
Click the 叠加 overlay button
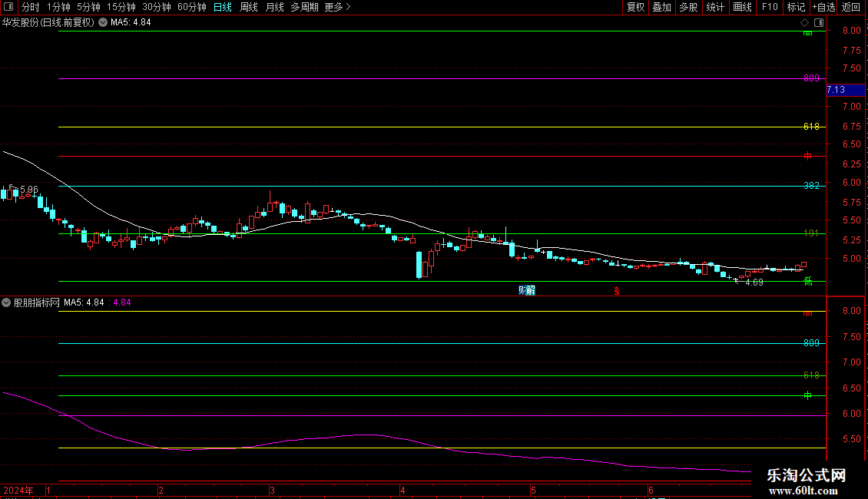point(661,7)
